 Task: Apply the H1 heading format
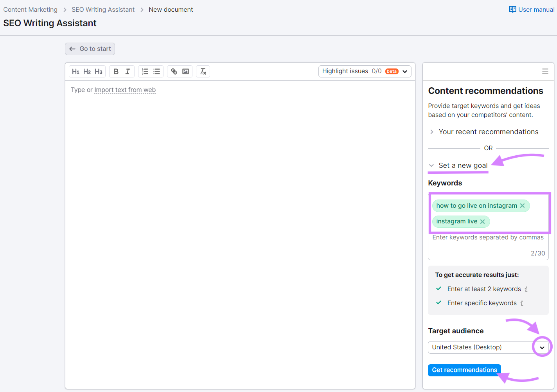(76, 71)
